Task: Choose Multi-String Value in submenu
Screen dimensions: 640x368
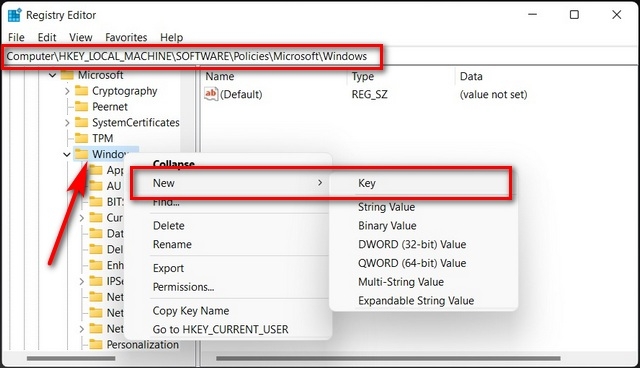Action: tap(401, 282)
